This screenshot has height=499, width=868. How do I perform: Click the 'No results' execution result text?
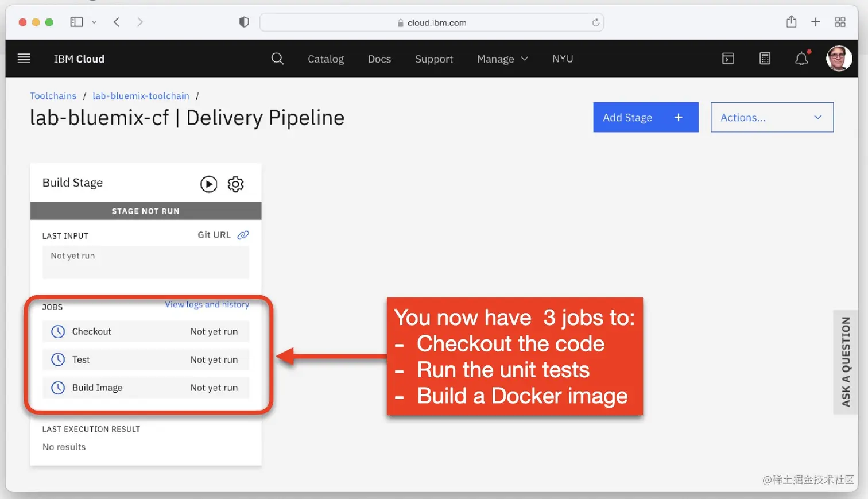point(64,447)
